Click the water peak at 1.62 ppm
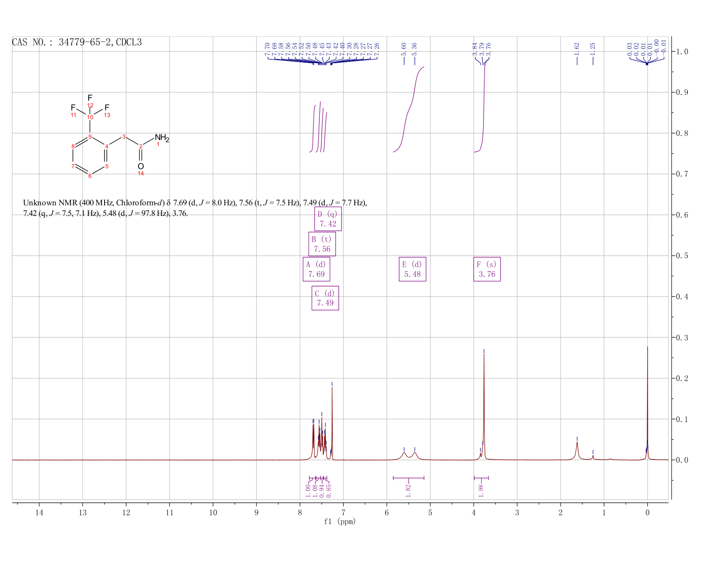Screen dimensions: 728x563 click(x=577, y=450)
